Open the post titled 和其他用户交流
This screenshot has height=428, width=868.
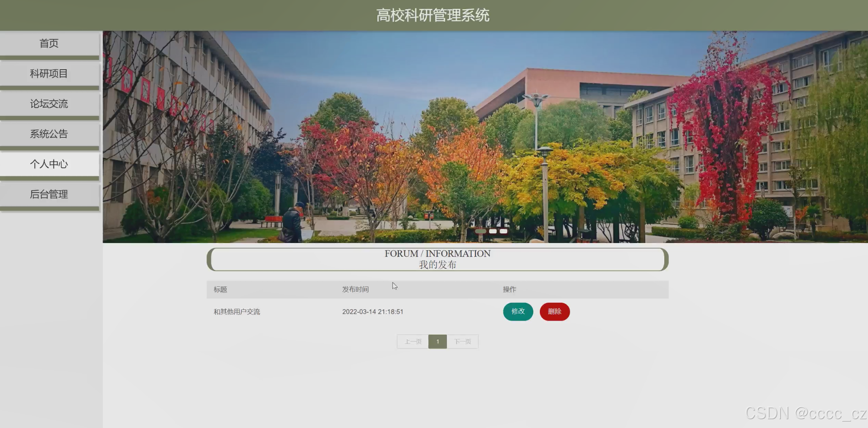(x=237, y=312)
